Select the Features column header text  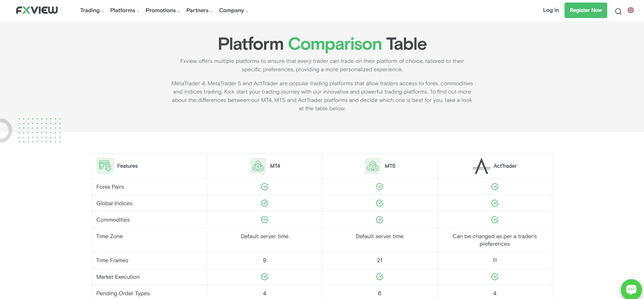tap(127, 166)
